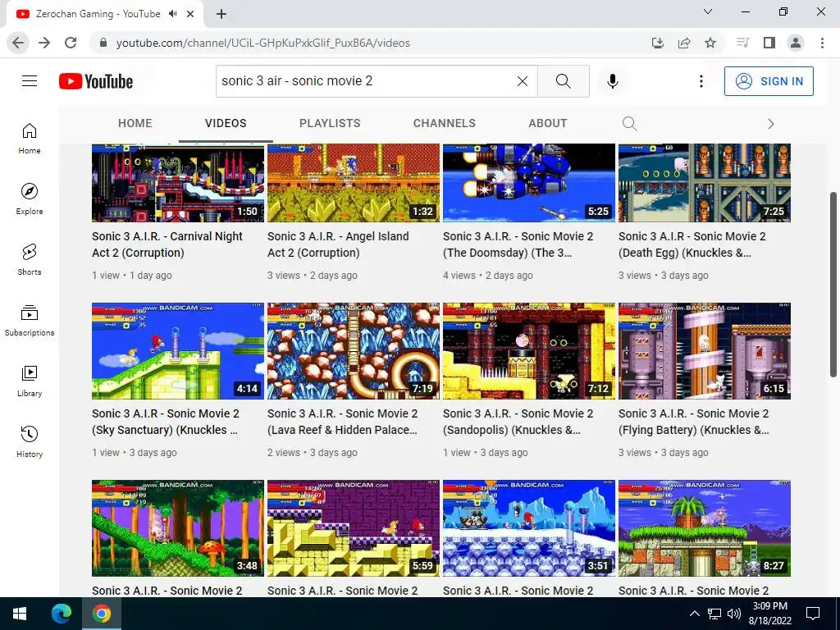
Task: Go to Home in sidebar
Action: [x=30, y=138]
